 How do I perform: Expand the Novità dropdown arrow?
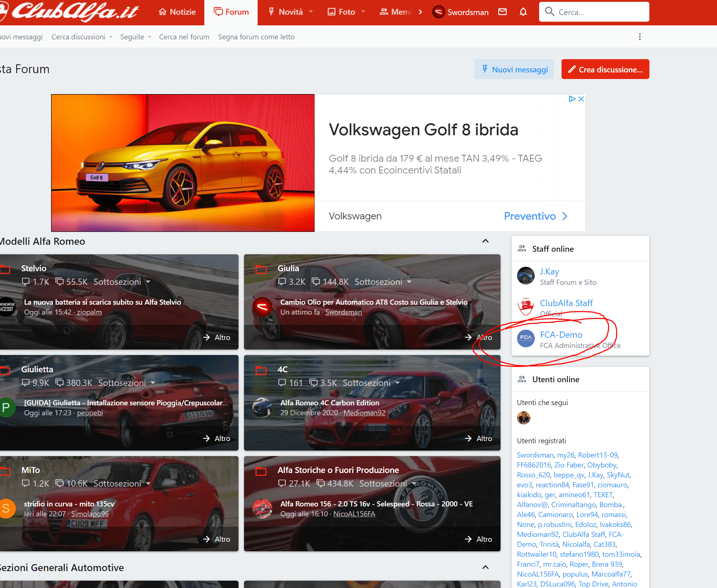point(311,12)
